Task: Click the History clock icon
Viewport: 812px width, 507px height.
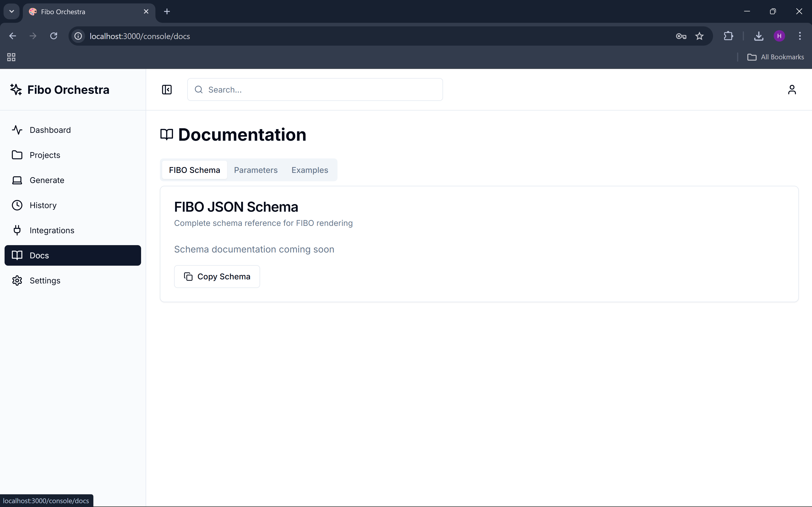Action: (x=17, y=205)
